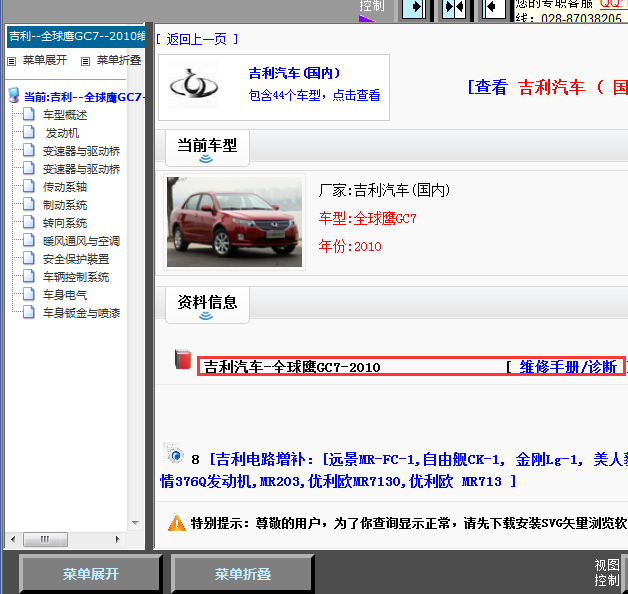Viewport: 628px width, 594px height.
Task: Click the browser icon beside item 8
Action: pyautogui.click(x=174, y=454)
